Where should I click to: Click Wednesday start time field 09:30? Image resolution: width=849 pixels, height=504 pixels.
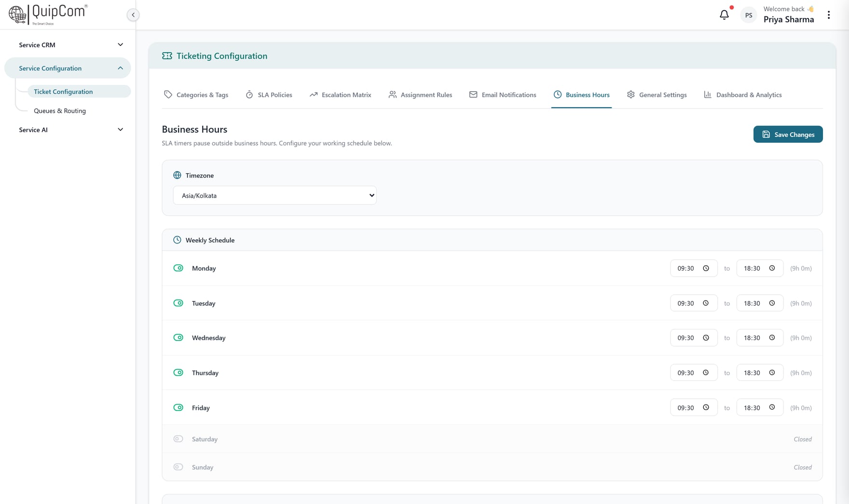(694, 338)
